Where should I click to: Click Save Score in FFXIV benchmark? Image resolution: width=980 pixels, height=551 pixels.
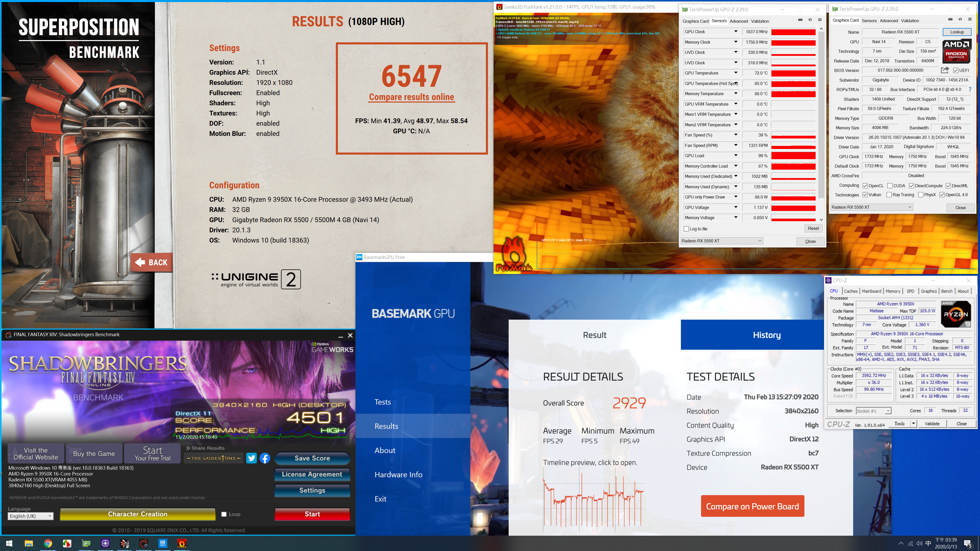312,458
